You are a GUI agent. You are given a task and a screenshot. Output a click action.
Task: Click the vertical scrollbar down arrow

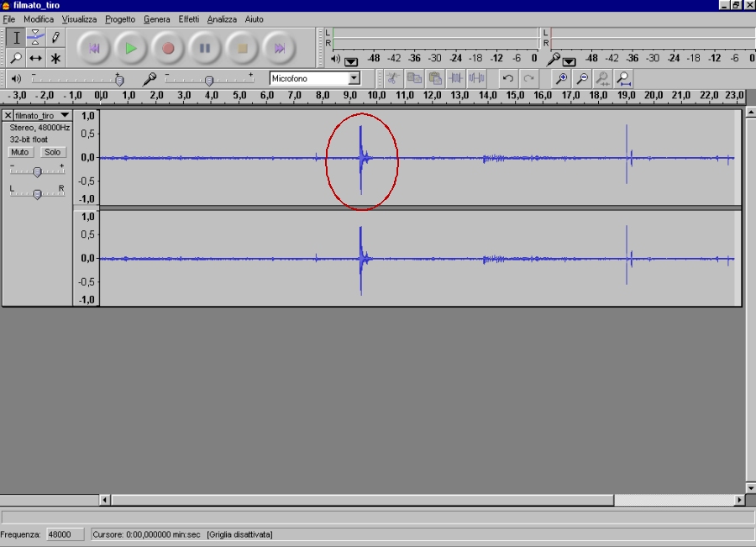coord(751,487)
